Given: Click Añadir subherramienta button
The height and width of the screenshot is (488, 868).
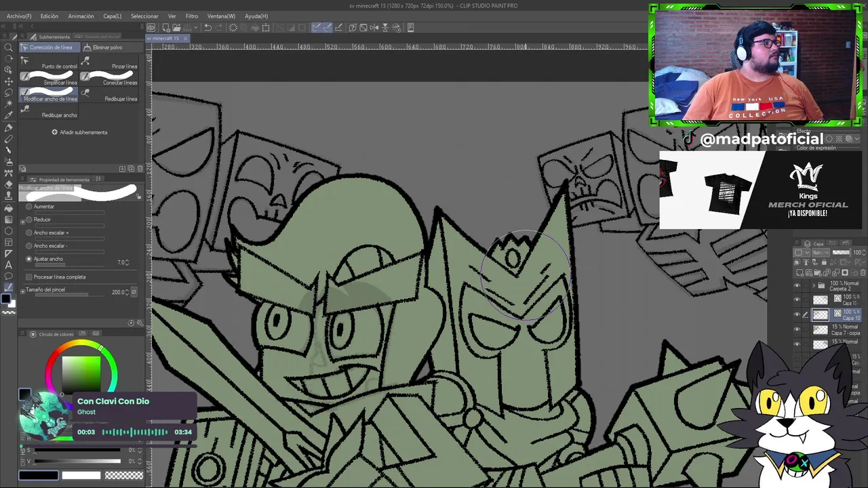Looking at the screenshot, I should point(79,132).
